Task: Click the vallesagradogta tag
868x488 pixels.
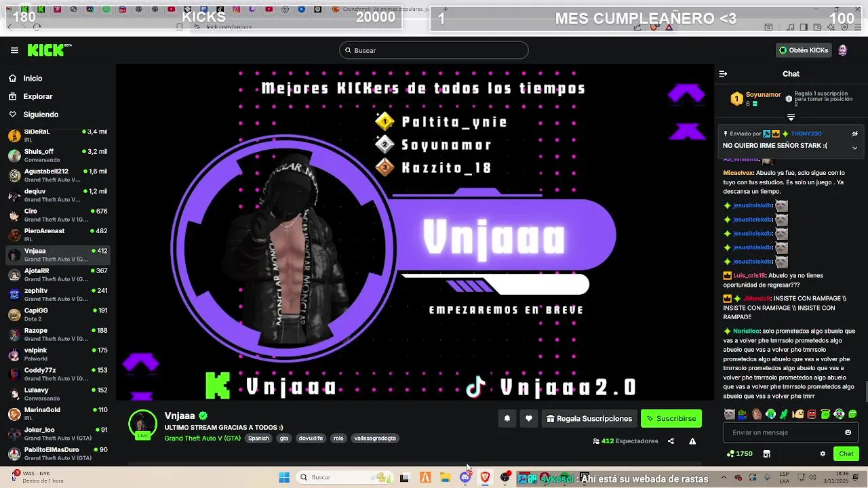Action: click(375, 439)
